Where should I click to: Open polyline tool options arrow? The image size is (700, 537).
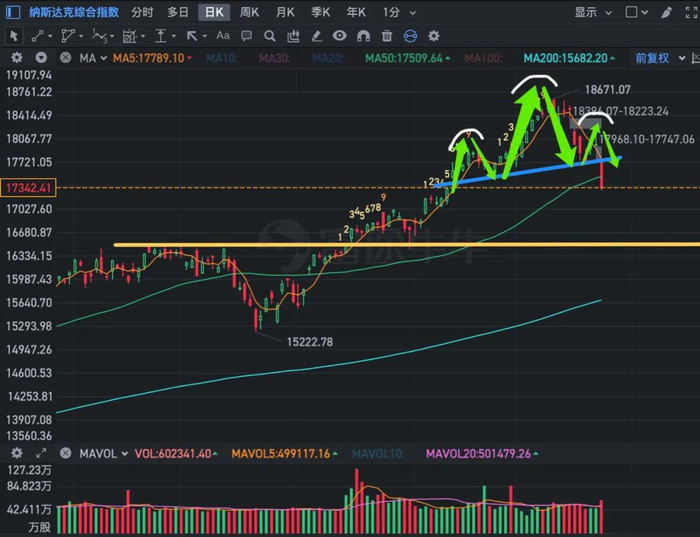click(x=81, y=36)
